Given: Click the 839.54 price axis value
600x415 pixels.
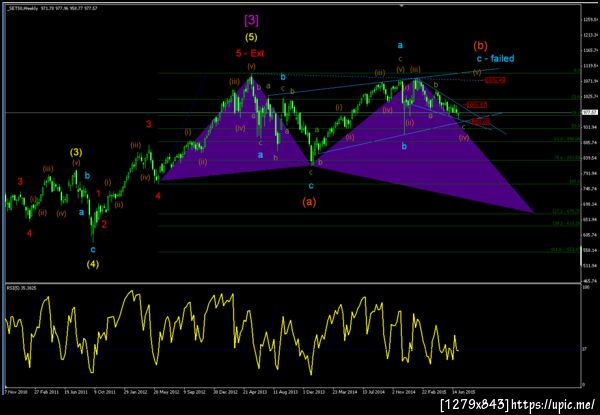Looking at the screenshot, I should point(590,158).
